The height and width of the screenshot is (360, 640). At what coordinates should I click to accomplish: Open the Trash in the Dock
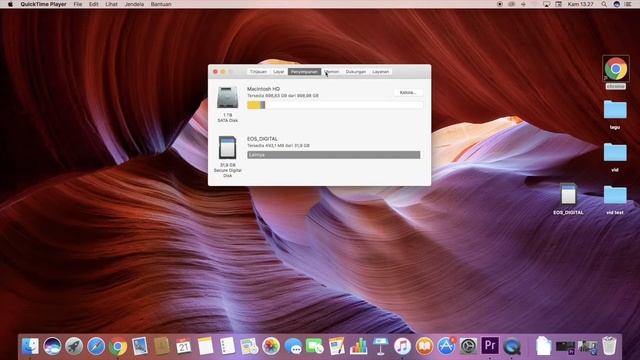609,346
